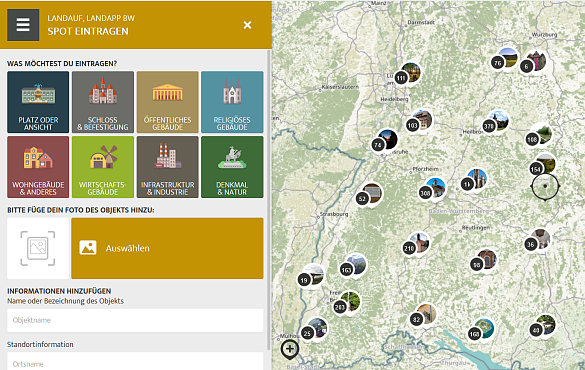Pick the Religiöses Gebäude category
Viewport: 585px width, 370px height.
tap(232, 102)
